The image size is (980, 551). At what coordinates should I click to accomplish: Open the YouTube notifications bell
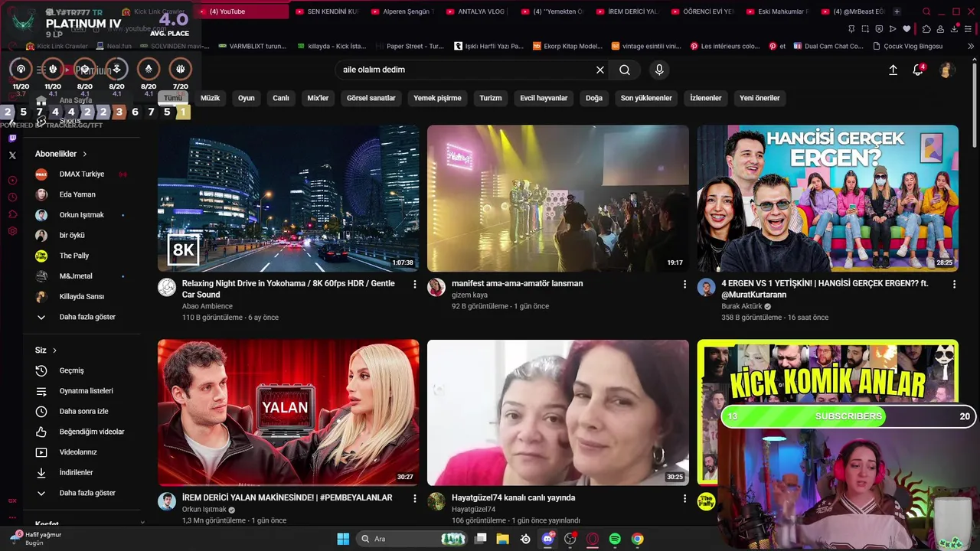tap(918, 70)
